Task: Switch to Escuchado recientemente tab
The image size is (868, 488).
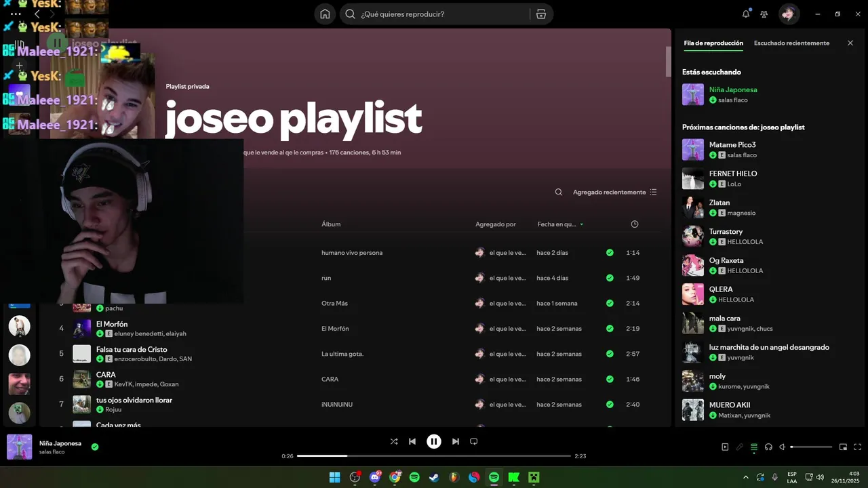Action: click(791, 43)
